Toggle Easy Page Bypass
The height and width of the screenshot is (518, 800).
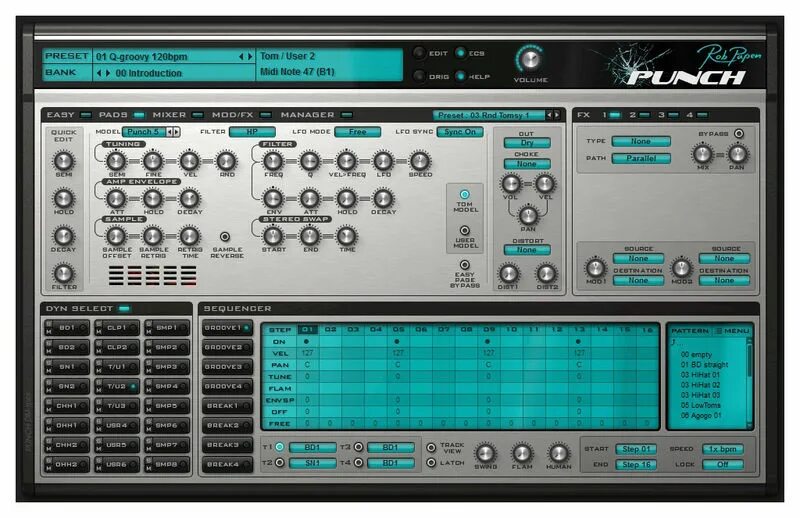464,265
